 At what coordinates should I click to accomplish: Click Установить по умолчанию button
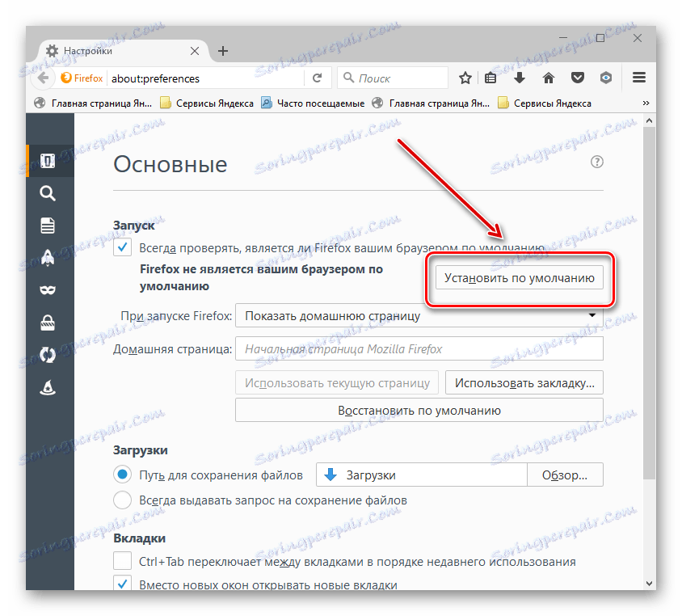click(x=520, y=277)
